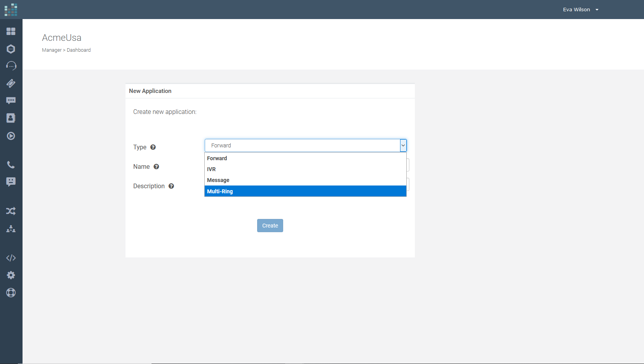Click the 'Create new application:' text
Image resolution: width=644 pixels, height=364 pixels.
pos(165,112)
